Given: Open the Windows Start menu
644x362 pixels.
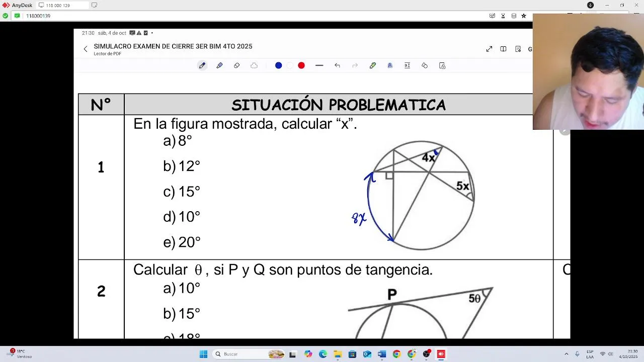Looking at the screenshot, I should (x=203, y=354).
